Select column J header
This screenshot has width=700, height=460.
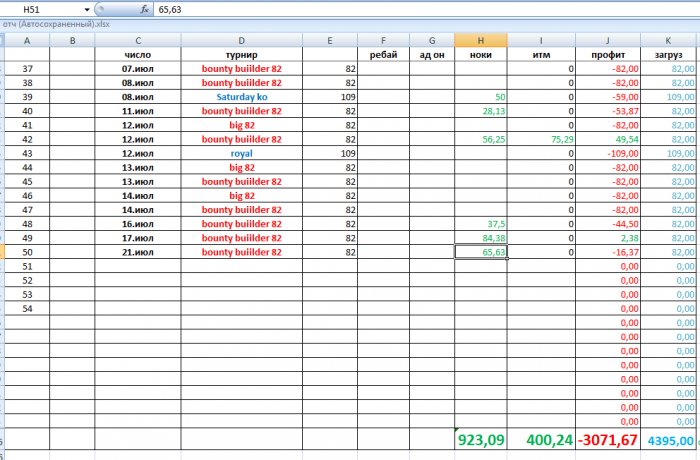click(608, 41)
